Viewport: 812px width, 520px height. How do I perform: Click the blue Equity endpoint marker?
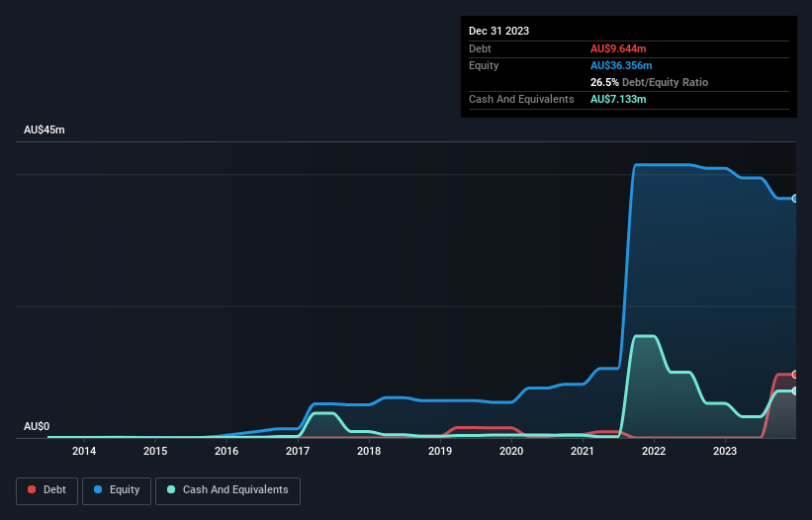795,198
